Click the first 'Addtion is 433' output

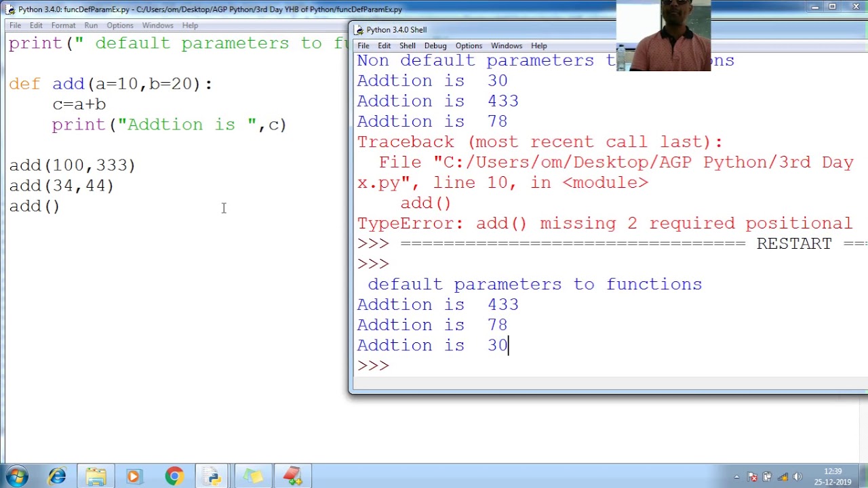[x=438, y=101]
